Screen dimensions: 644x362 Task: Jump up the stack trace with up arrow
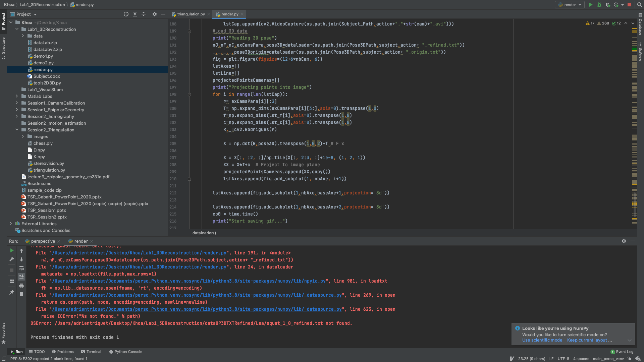[x=21, y=250]
